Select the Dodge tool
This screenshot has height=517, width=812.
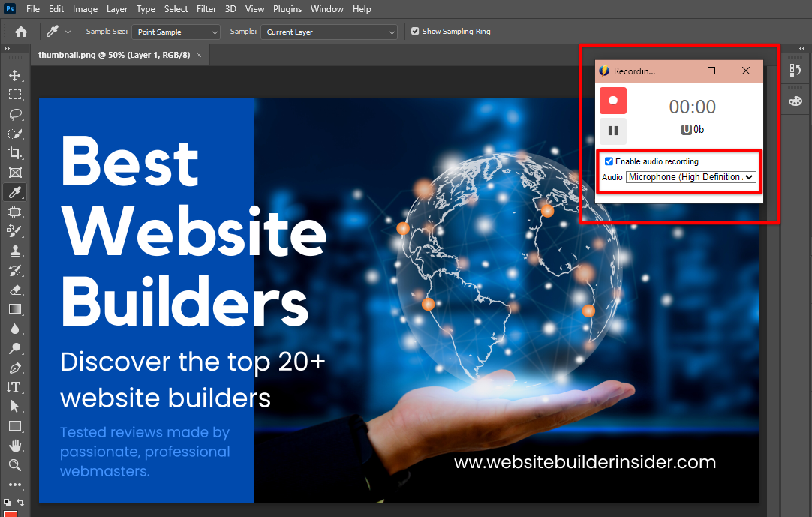15,349
